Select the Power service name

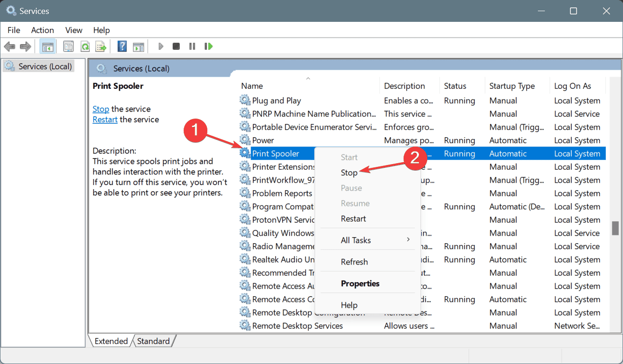coord(263,140)
